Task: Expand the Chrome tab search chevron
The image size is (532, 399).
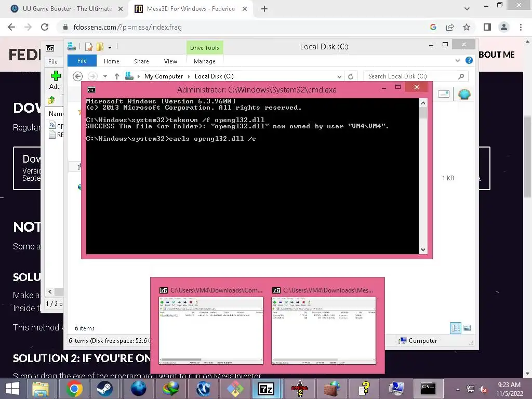Action: [x=467, y=9]
